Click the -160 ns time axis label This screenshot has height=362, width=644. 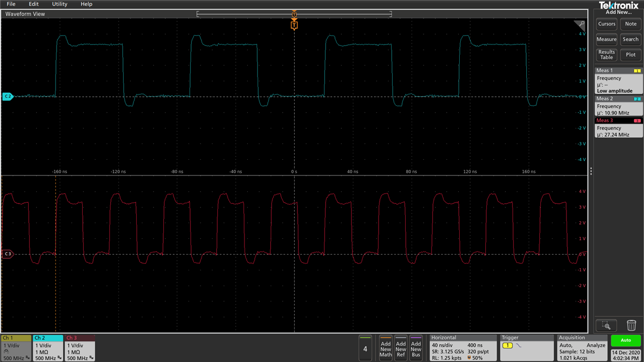60,171
